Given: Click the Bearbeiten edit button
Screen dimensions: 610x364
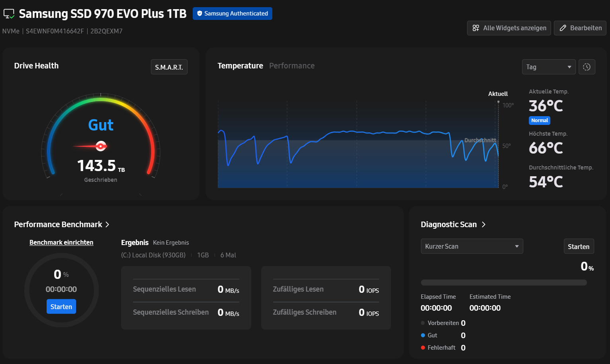Looking at the screenshot, I should tap(580, 28).
